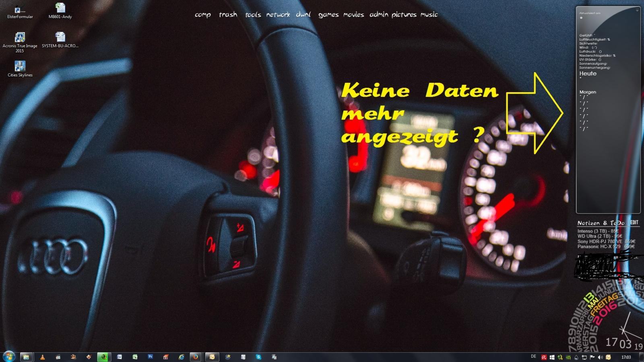Launch Word from the taskbar
The width and height of the screenshot is (644, 362).
pyautogui.click(x=120, y=357)
